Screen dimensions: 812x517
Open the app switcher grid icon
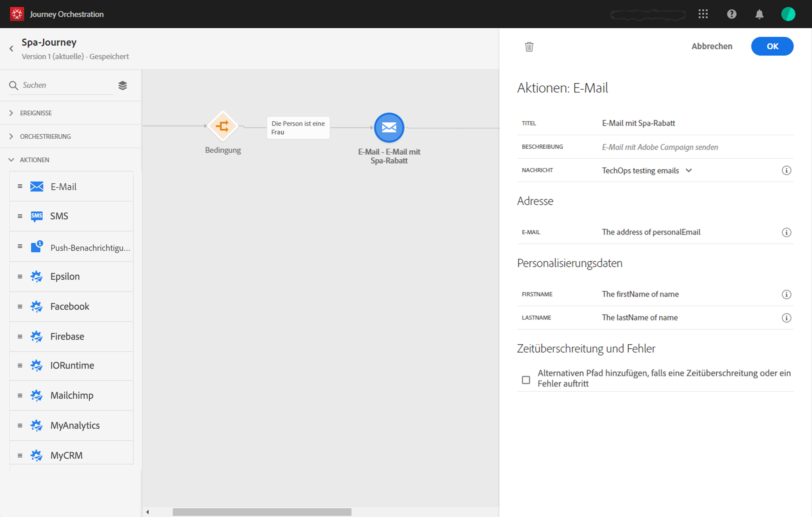pos(703,14)
